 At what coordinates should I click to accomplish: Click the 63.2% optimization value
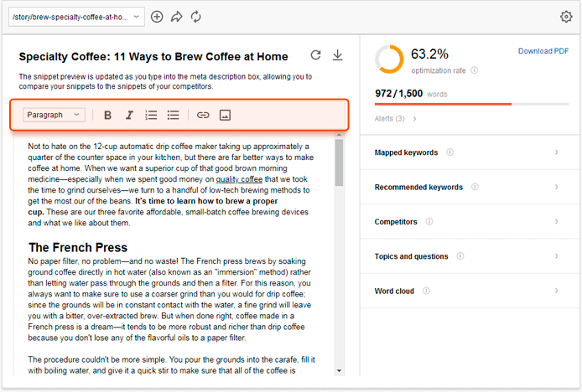(429, 54)
